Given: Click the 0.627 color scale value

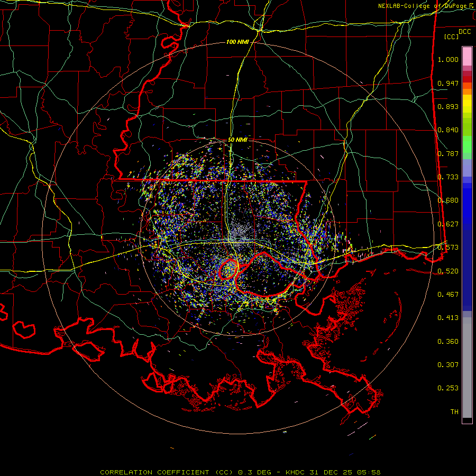Looking at the screenshot, I should 448,224.
